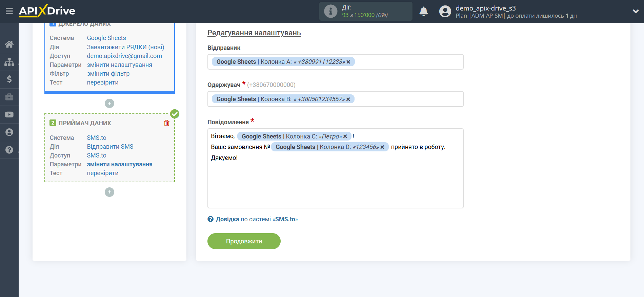Open the YouTube video icon in sidebar

[x=9, y=115]
